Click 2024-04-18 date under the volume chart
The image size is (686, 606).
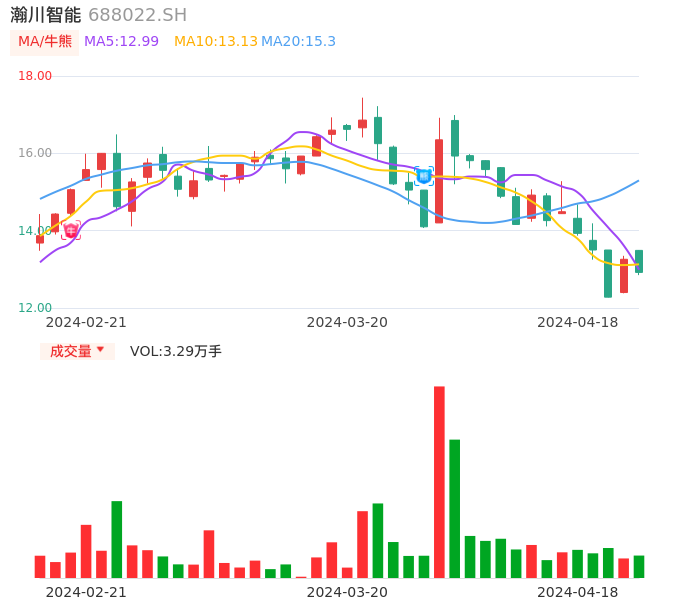coord(577,592)
